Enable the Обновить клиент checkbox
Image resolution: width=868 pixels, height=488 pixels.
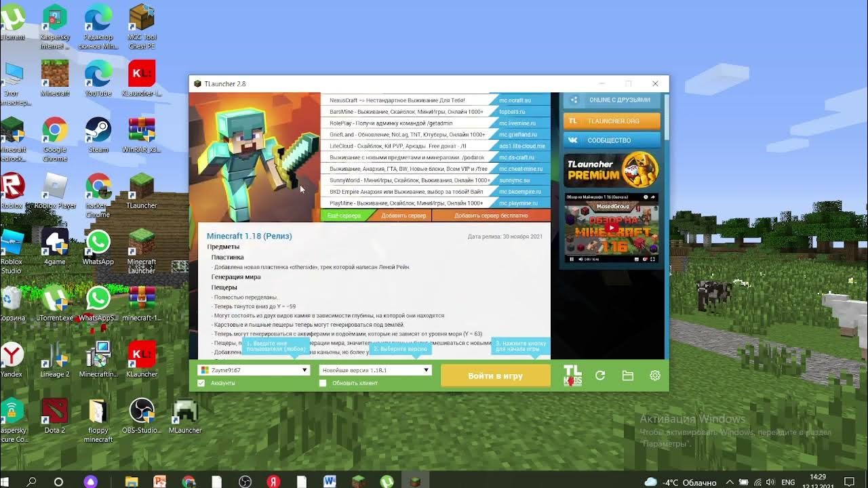(x=323, y=383)
